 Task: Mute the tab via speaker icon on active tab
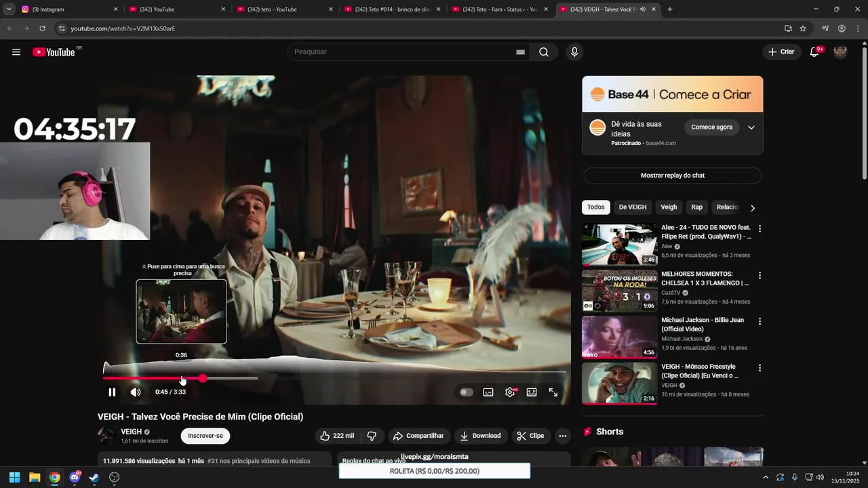(642, 9)
